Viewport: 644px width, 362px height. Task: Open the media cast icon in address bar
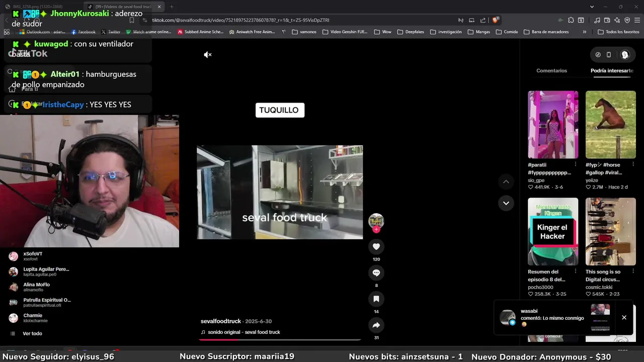pos(471,20)
